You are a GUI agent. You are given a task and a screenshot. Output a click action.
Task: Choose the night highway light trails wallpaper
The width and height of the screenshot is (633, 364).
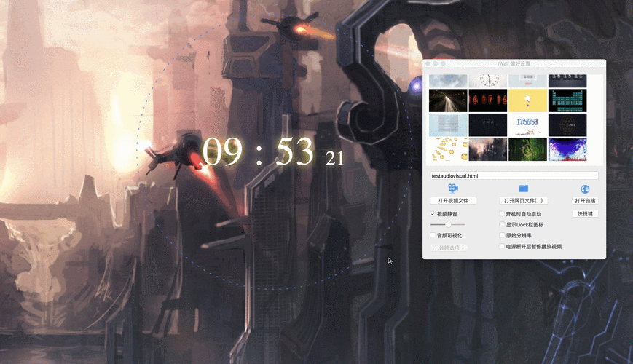(448, 100)
